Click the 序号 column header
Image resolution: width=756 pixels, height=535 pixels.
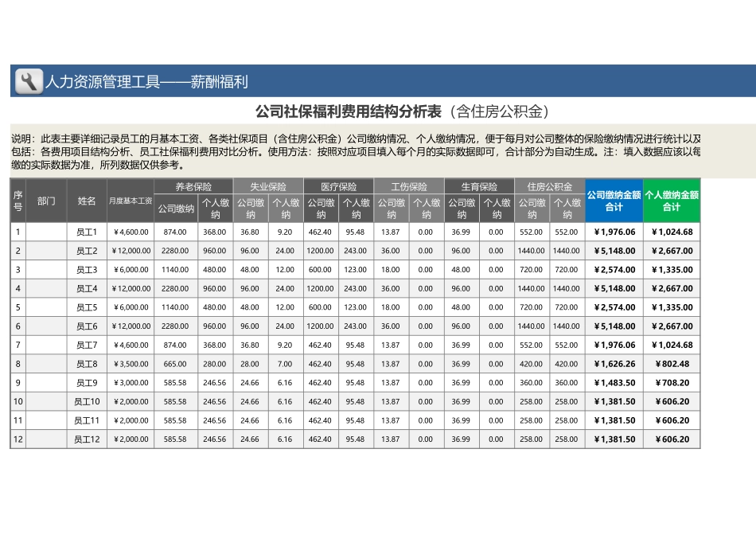(17, 201)
